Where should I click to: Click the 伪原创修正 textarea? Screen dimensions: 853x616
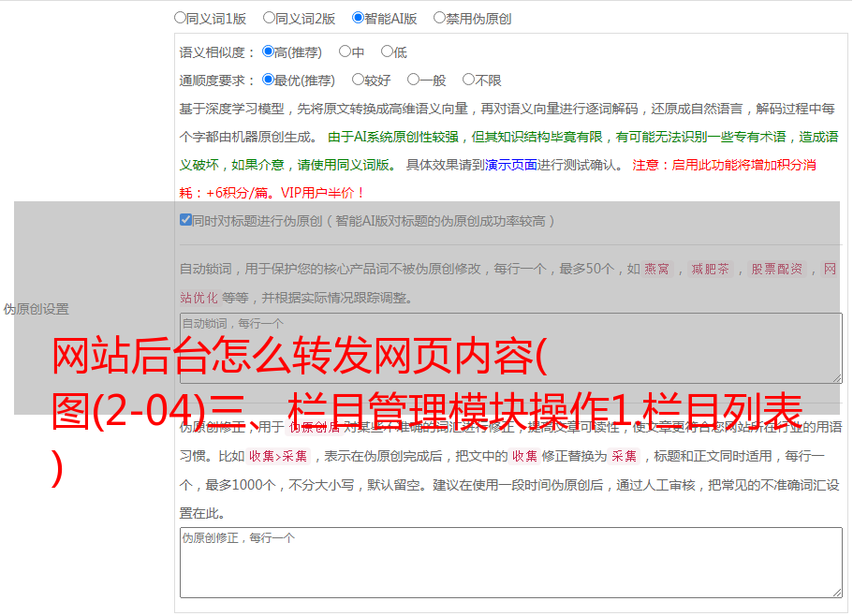(511, 563)
